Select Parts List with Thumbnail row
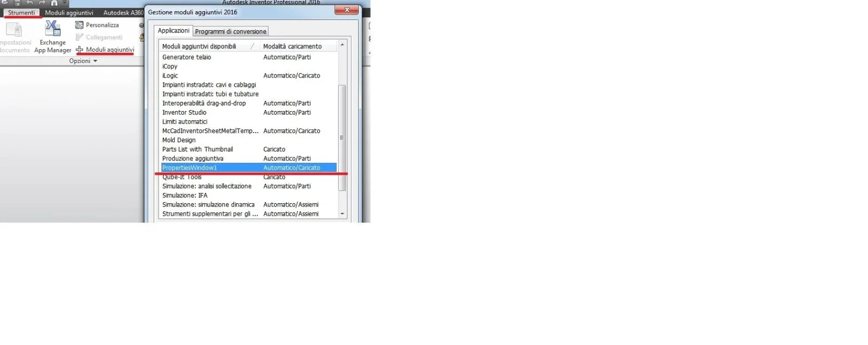The height and width of the screenshot is (345, 868). tap(249, 149)
